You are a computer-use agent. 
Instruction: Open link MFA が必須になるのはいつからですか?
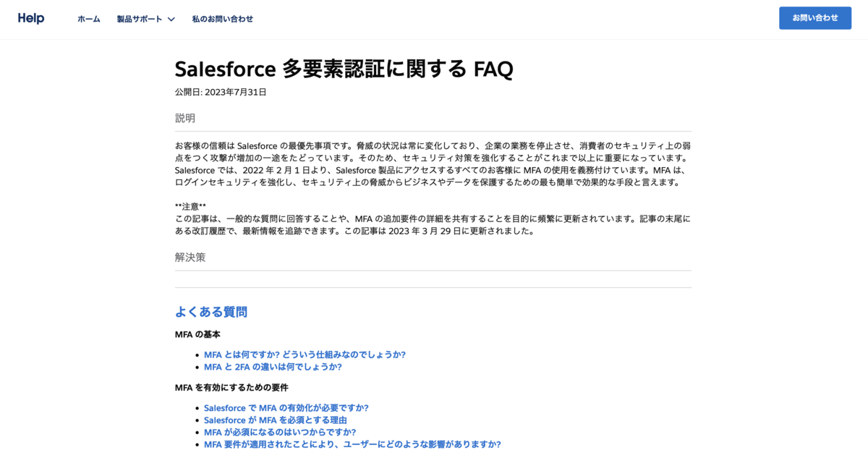coord(280,433)
